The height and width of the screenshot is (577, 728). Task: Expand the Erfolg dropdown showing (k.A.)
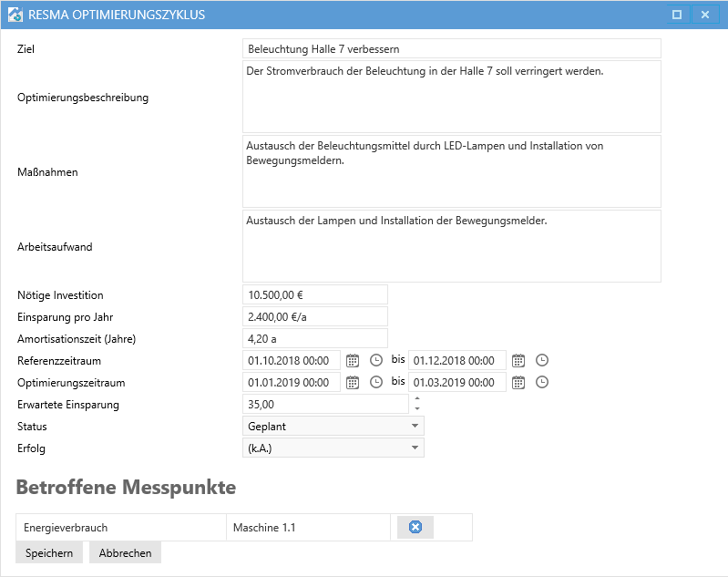coord(415,448)
